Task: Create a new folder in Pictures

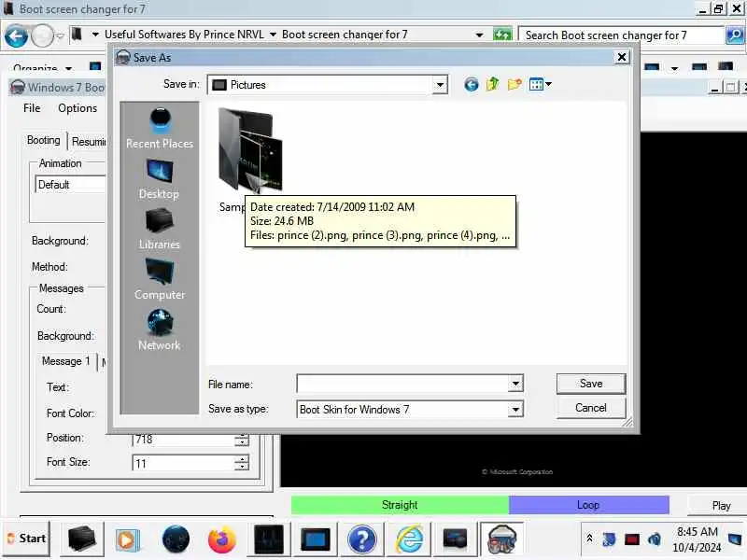Action: (514, 85)
